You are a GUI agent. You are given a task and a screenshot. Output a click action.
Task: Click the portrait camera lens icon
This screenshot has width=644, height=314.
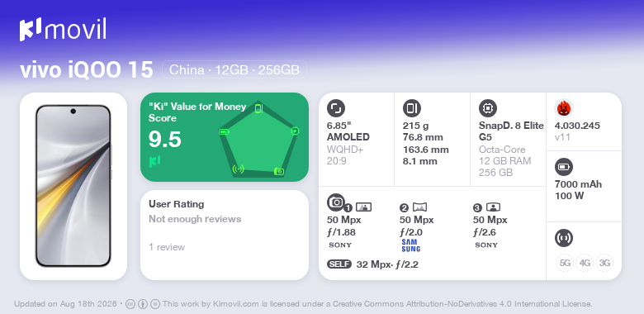(x=493, y=207)
